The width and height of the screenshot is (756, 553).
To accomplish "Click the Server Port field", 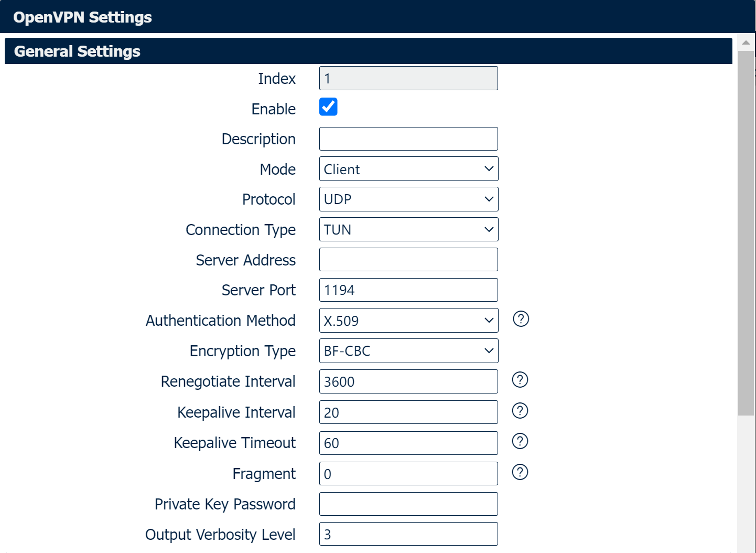I will [x=408, y=290].
